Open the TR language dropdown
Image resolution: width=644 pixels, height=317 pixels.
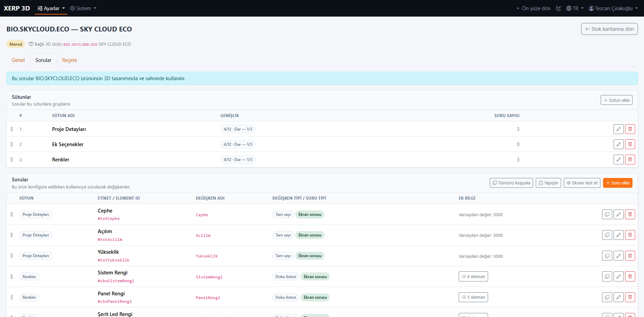[575, 8]
